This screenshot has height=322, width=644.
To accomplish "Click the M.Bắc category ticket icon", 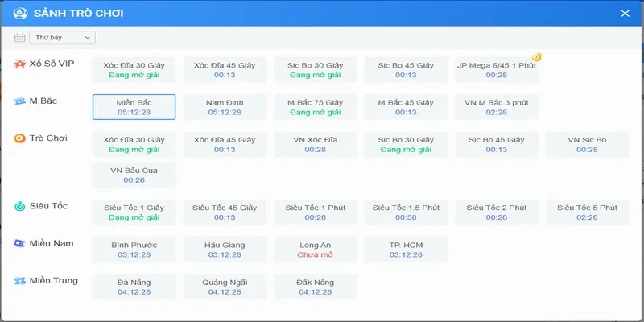I will click(x=19, y=101).
